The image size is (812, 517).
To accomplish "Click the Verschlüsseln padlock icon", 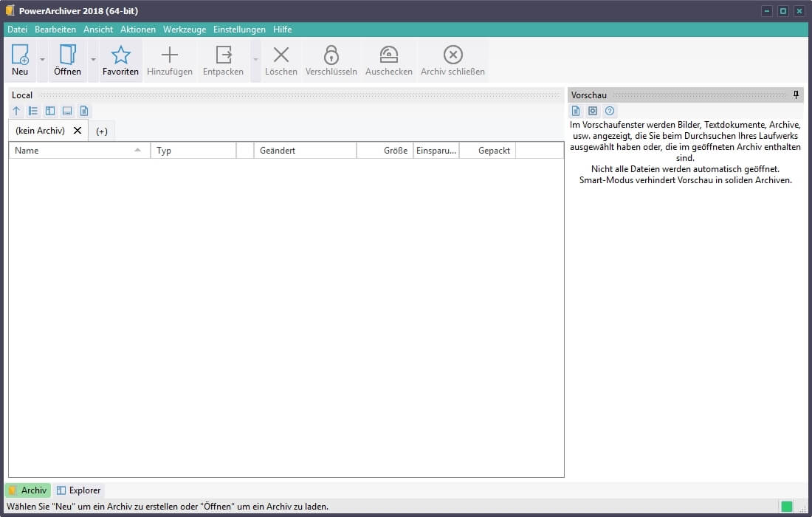I will [x=331, y=55].
